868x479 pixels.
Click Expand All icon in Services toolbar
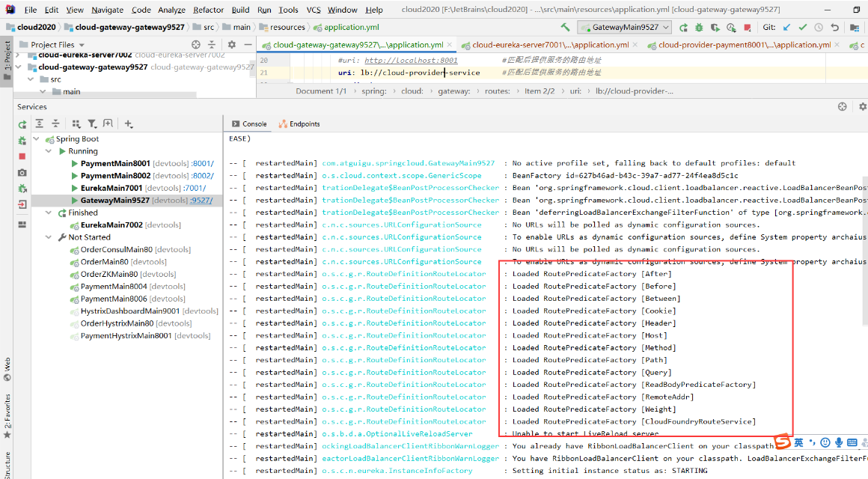[x=38, y=123]
